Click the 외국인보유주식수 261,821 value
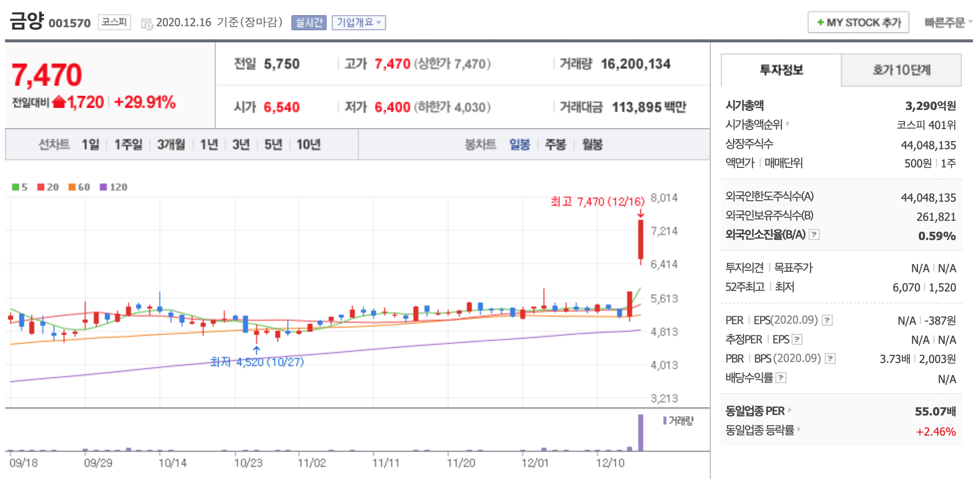 936,217
